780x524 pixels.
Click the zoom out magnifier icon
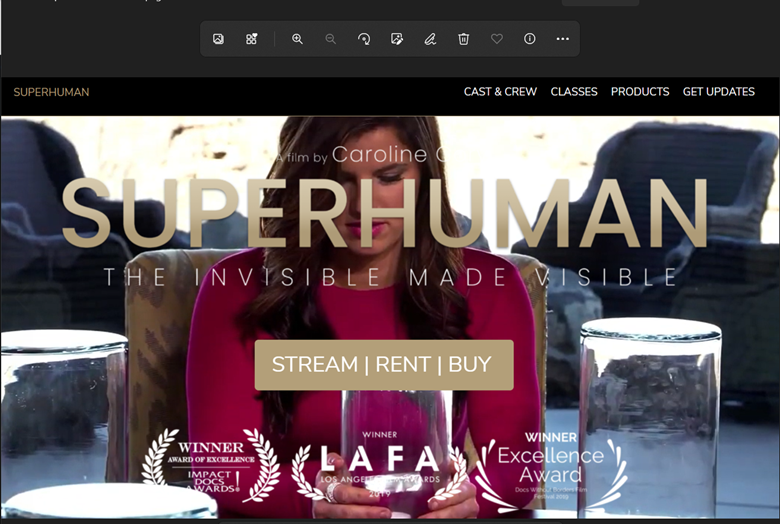(x=330, y=39)
